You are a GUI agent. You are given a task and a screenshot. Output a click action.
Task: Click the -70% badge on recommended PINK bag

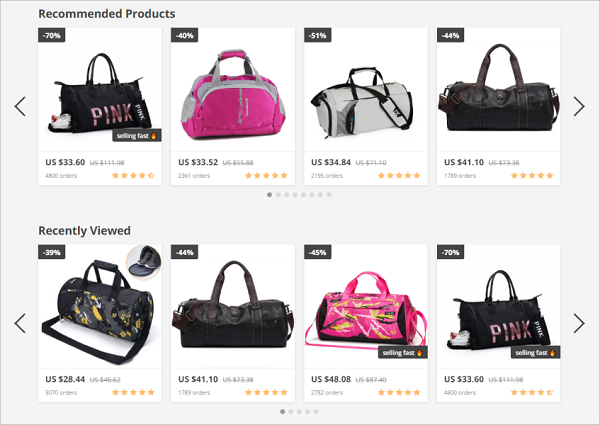tap(52, 35)
